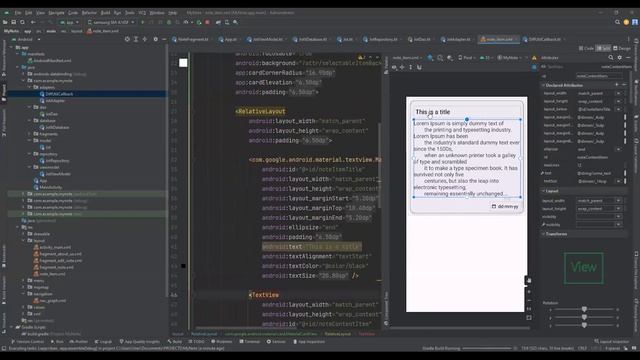Click the toolbar Search magnifier near Device Manager
This screenshot has width=640, height=360.
tap(236, 22)
